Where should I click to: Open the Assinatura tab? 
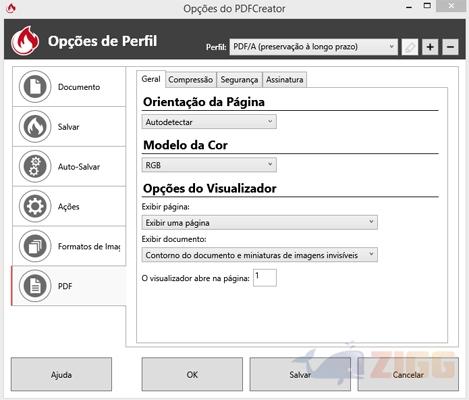point(285,80)
